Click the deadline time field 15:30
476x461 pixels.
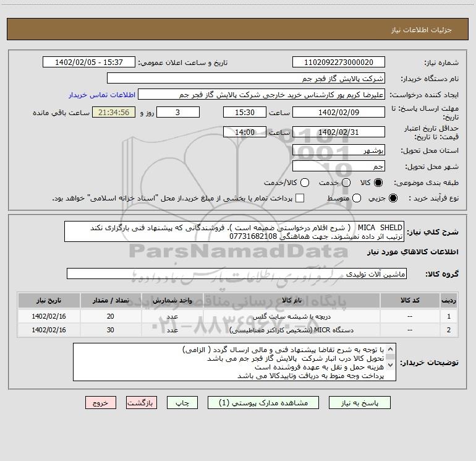point(245,112)
